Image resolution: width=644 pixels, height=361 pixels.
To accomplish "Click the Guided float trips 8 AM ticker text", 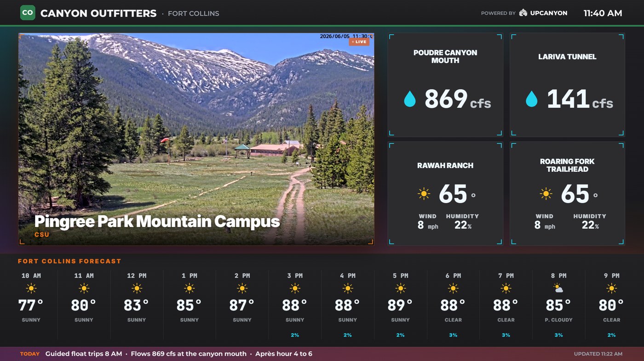I will tap(84, 354).
